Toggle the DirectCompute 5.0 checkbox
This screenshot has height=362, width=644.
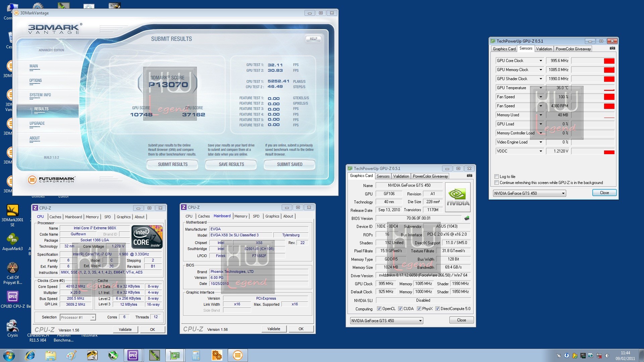(x=437, y=309)
